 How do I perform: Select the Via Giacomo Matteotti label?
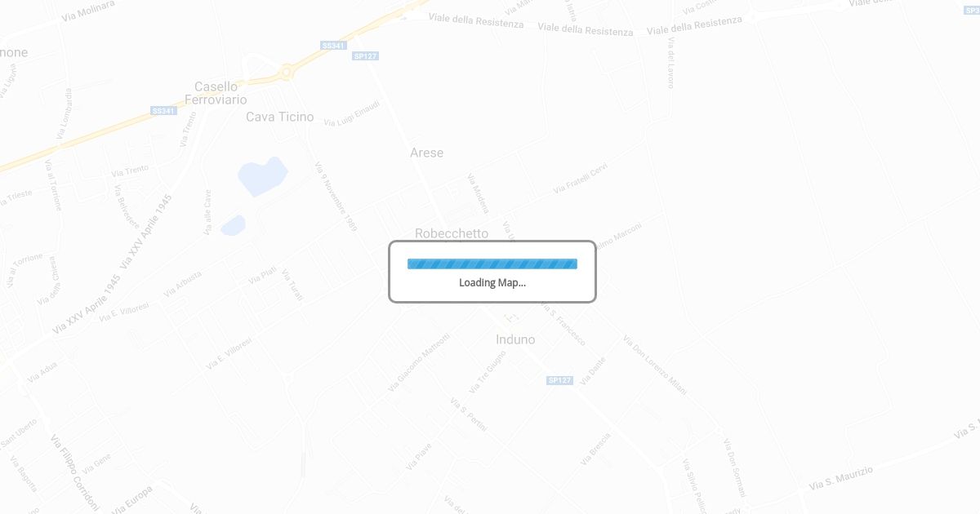419,361
